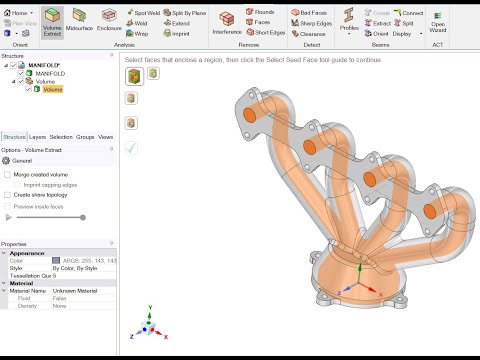Launch the Open Wizard ACT tool

(x=438, y=22)
